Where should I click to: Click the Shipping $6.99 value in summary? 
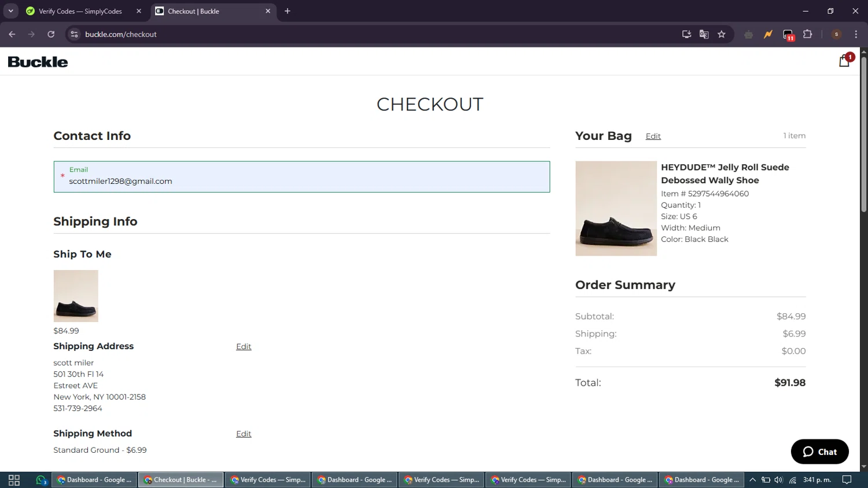click(794, 334)
